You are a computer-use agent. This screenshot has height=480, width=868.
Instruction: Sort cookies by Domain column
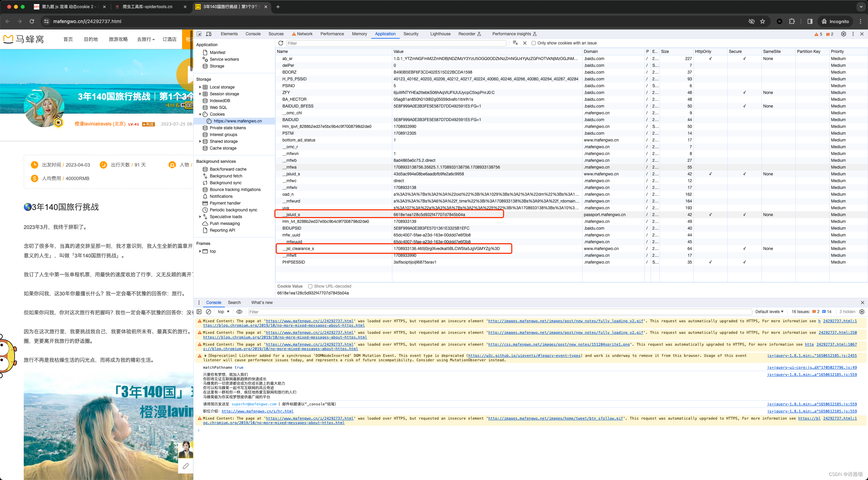(613, 52)
